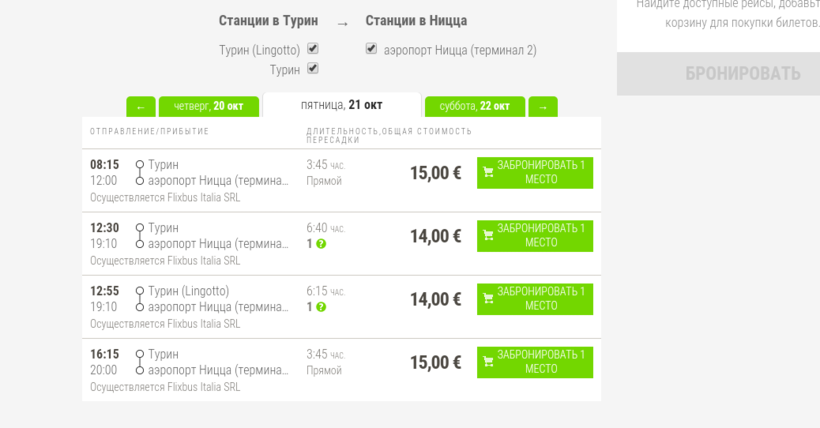Click previous day arrow button
Image resolution: width=820 pixels, height=428 pixels.
click(140, 106)
